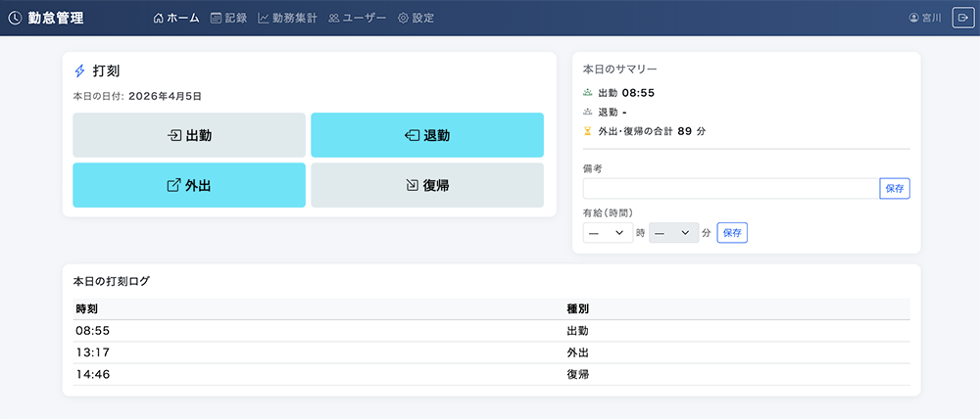
Task: Click the chart icon of the 勤務集計 menu
Action: (x=263, y=18)
